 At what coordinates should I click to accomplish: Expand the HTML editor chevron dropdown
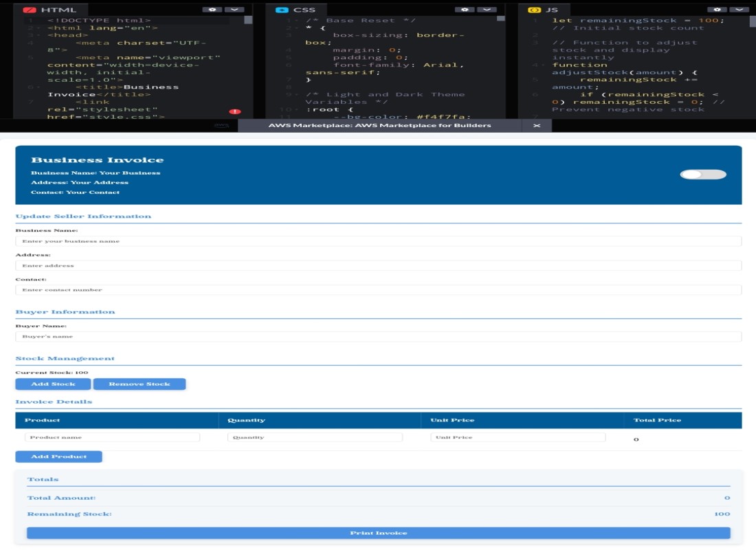pyautogui.click(x=234, y=9)
